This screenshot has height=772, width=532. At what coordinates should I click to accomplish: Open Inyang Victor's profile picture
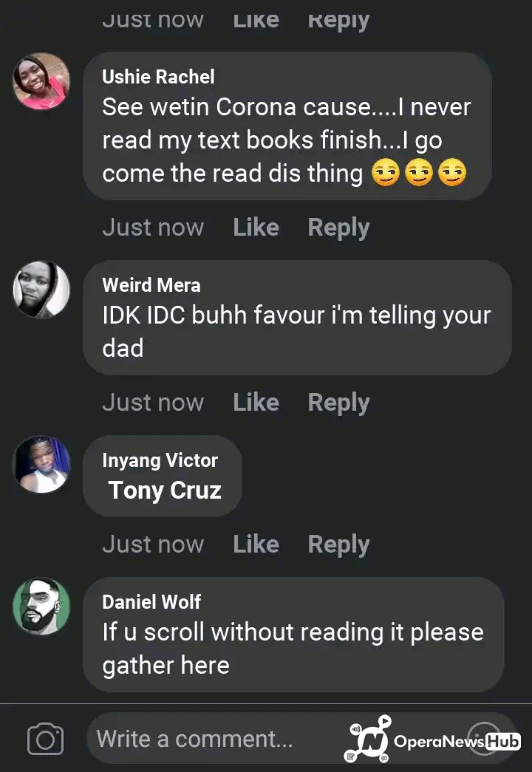(41, 464)
